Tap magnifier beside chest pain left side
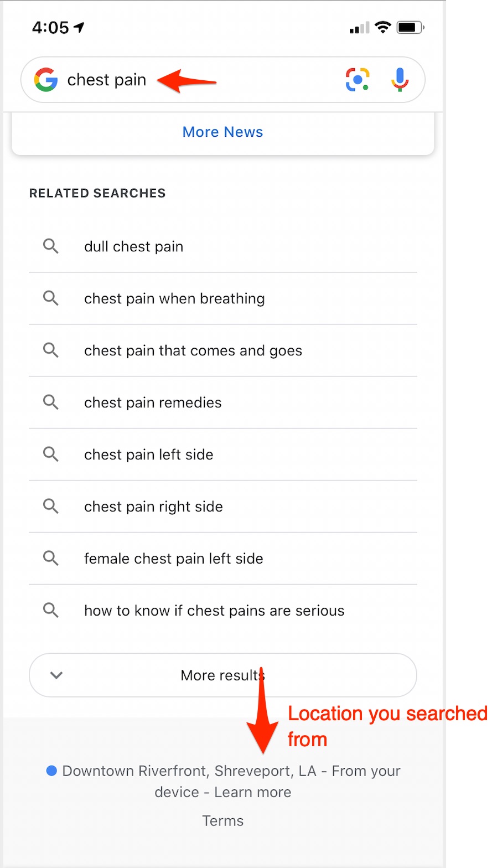 click(x=51, y=454)
